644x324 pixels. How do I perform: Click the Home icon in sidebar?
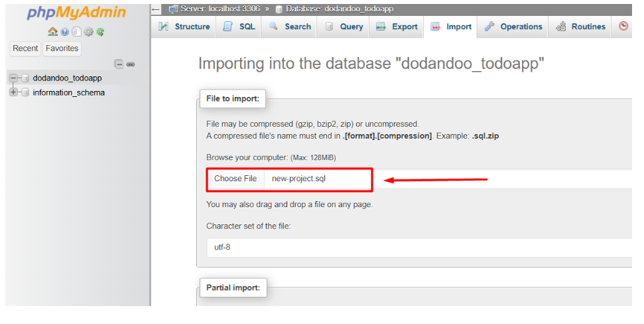[x=52, y=32]
